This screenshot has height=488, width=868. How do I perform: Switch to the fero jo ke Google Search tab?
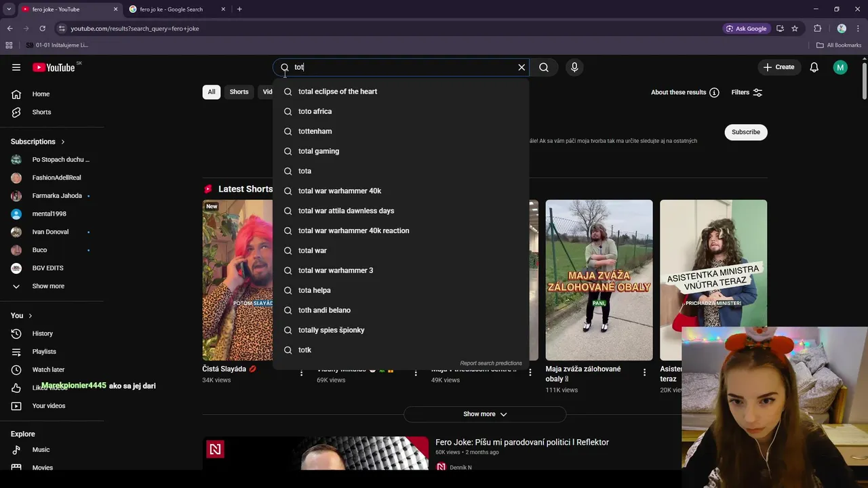coord(178,9)
